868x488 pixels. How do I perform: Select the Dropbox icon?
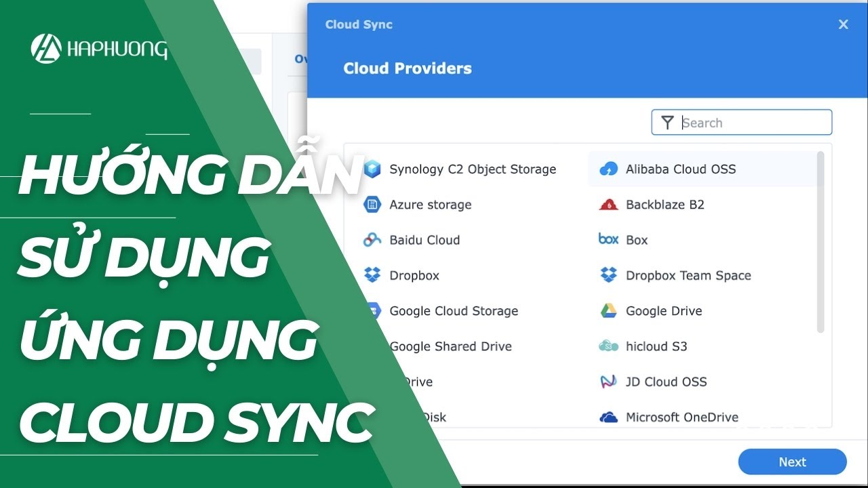(372, 275)
